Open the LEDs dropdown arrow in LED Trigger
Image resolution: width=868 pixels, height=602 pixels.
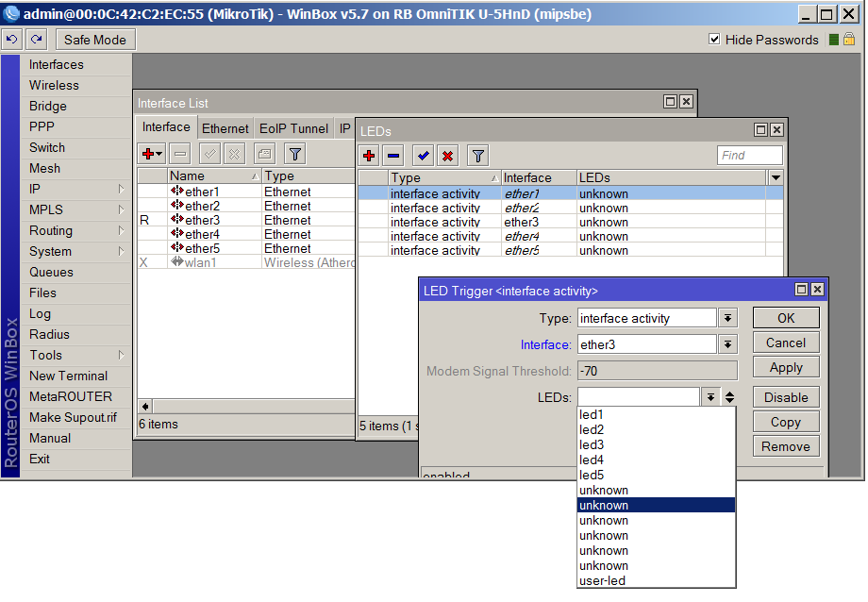(710, 397)
